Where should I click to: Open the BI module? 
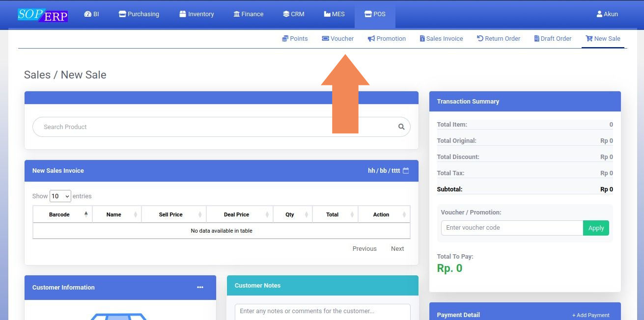click(x=92, y=14)
